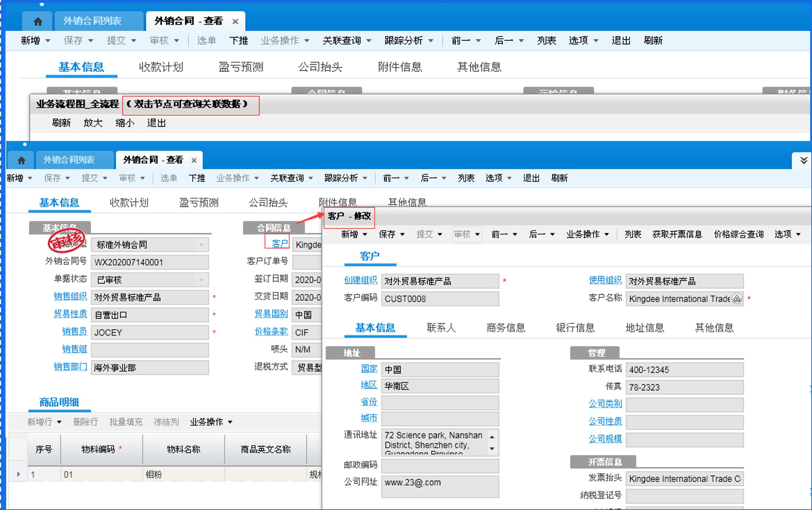
Task: Click 放大 in the 业务流程图 panel
Action: [x=93, y=123]
